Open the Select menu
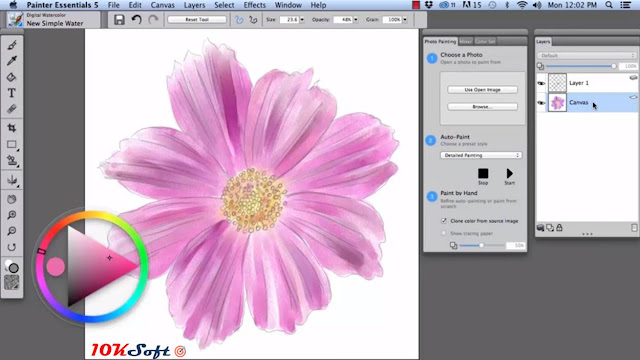Screen dimensions: 640x360 coord(224,5)
